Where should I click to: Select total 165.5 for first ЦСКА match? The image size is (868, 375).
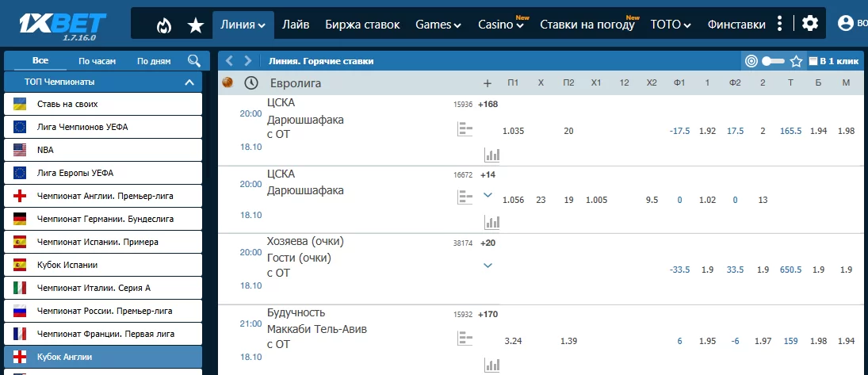pyautogui.click(x=790, y=132)
